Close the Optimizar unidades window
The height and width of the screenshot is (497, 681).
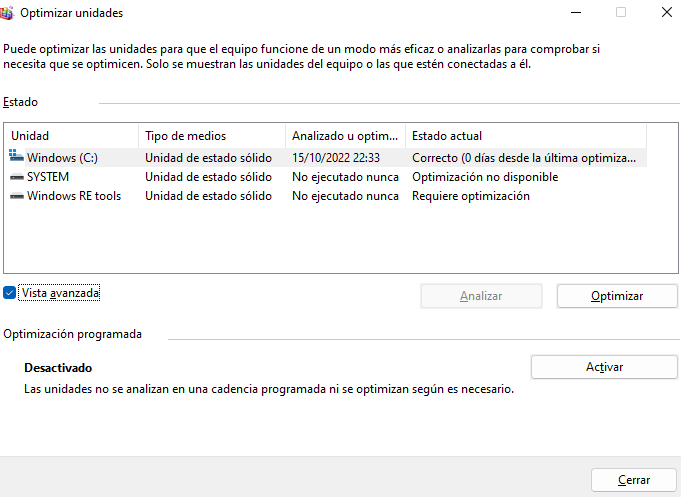click(x=667, y=13)
